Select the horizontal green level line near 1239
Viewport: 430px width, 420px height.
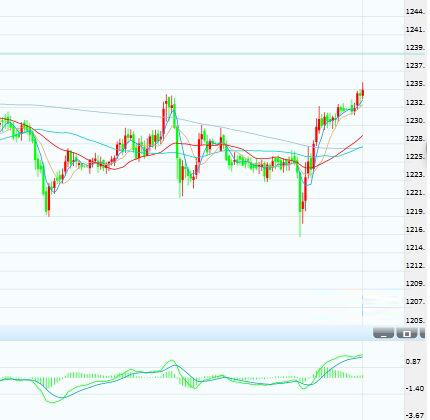pyautogui.click(x=200, y=53)
